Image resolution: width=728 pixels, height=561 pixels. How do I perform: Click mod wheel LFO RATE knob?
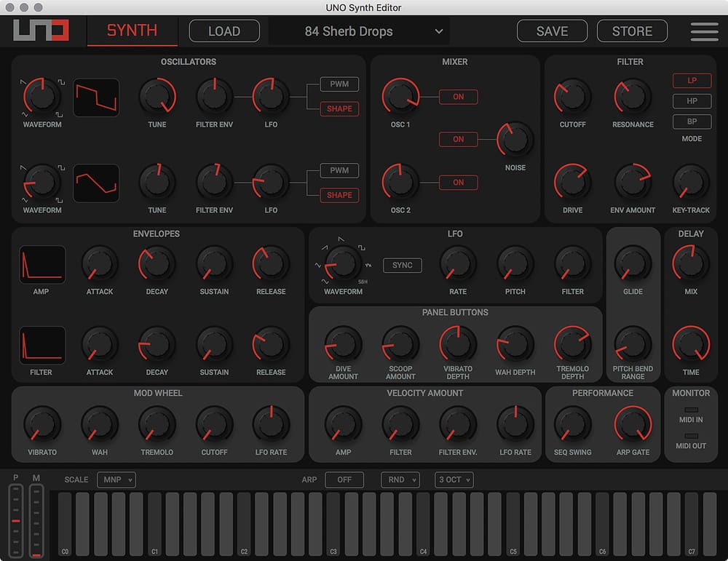(271, 423)
